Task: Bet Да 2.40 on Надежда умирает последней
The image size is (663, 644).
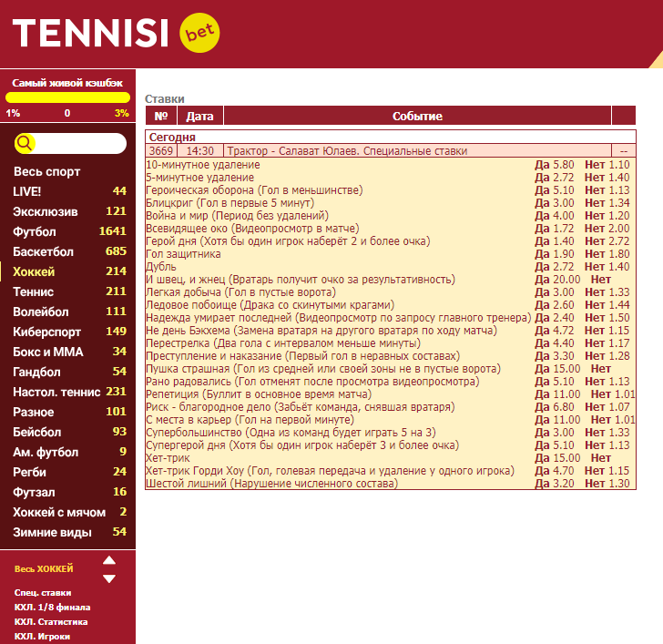Action: pos(555,318)
